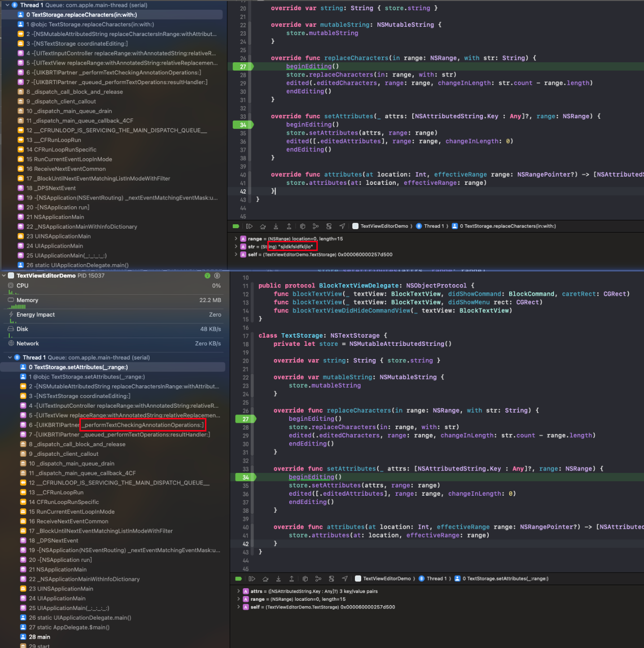This screenshot has height=648, width=644.
Task: Open Environment Overrides in lower debug bar
Action: pos(331,578)
